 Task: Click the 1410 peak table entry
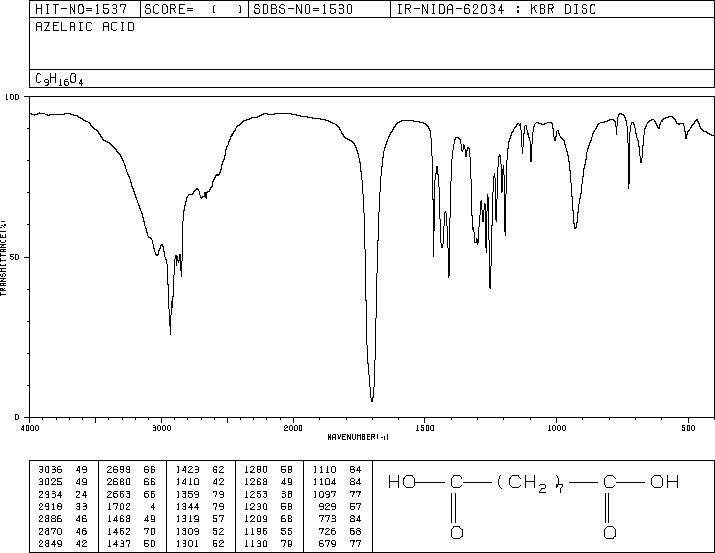[x=200, y=482]
